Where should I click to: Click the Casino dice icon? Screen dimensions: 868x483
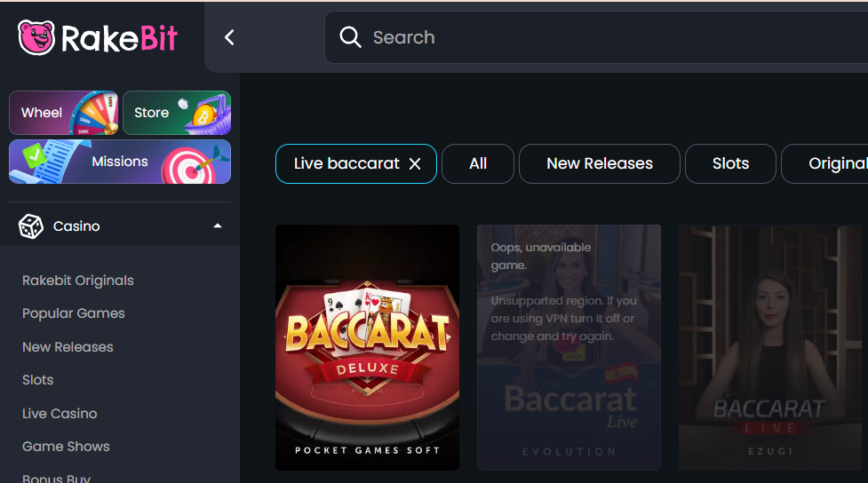[x=30, y=226]
